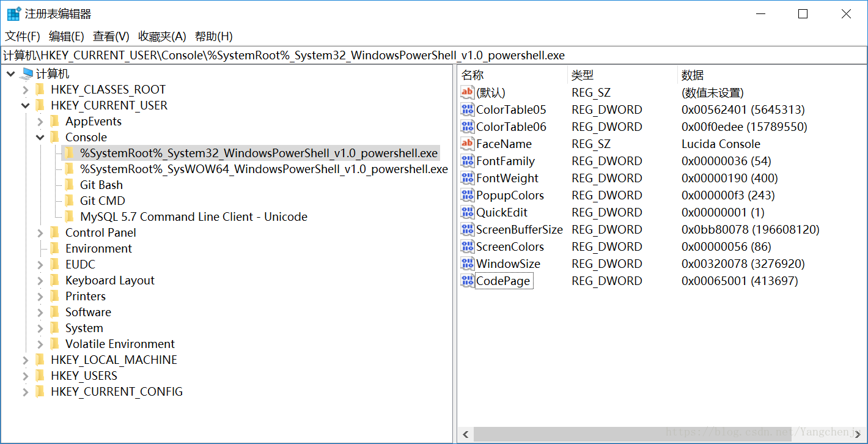Click the 0x0bb80078 (196608120) data value
The image size is (868, 444).
click(x=751, y=229)
